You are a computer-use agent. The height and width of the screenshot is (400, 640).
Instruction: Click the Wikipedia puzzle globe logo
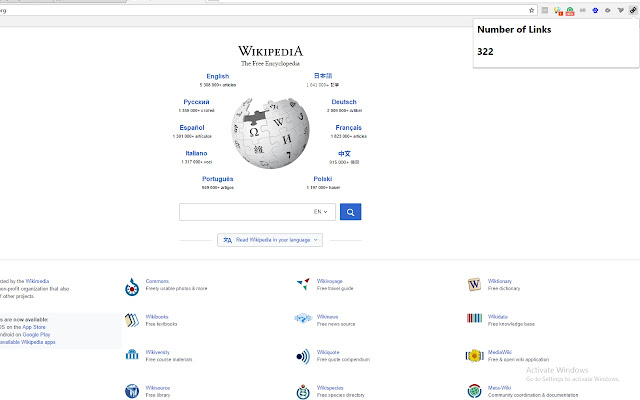270,133
